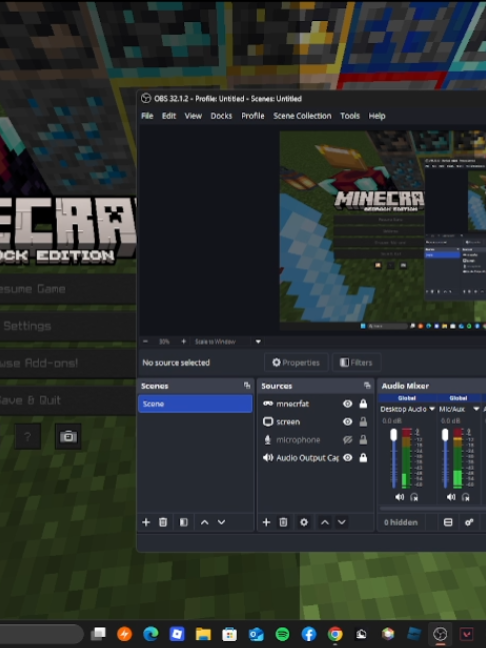Click the Filters button
Image resolution: width=486 pixels, height=648 pixels.
click(356, 362)
